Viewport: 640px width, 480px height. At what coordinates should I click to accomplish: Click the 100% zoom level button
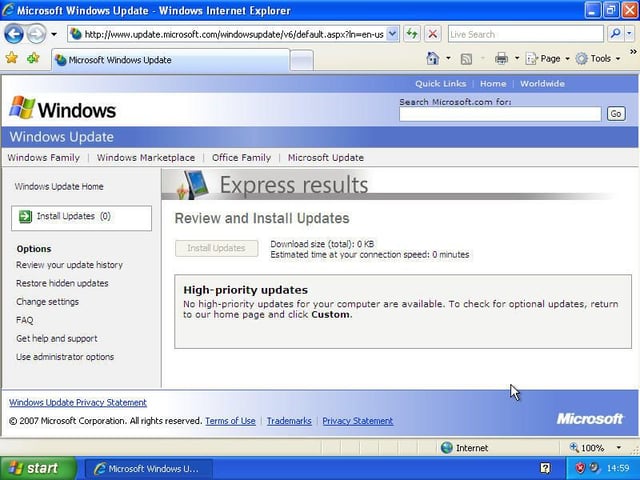coord(587,448)
